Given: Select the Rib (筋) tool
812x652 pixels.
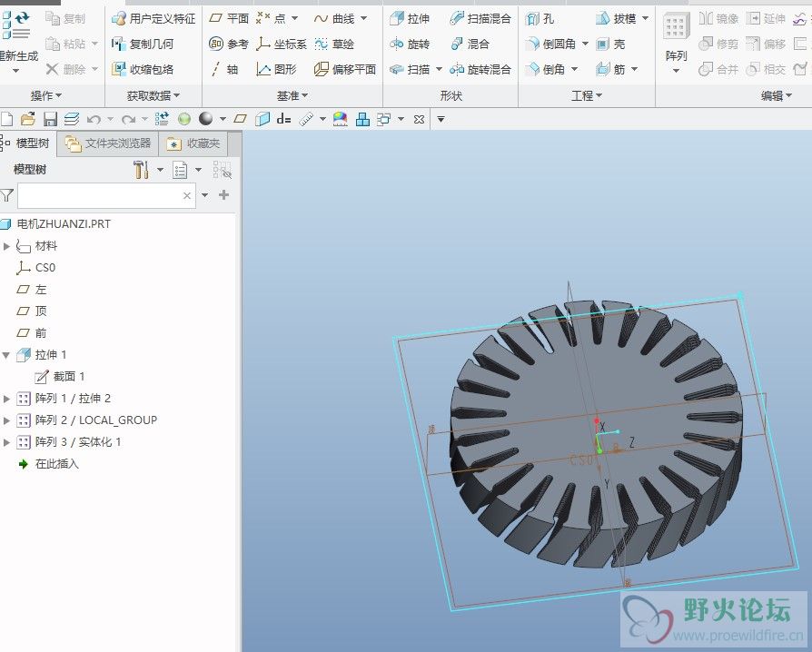Looking at the screenshot, I should 610,69.
